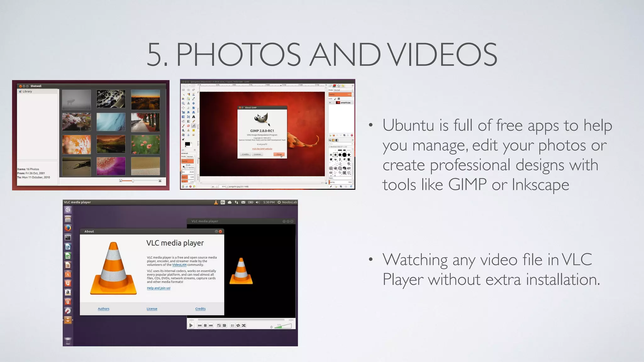
Task: Toggle VLC loop repeat button
Action: tap(238, 326)
